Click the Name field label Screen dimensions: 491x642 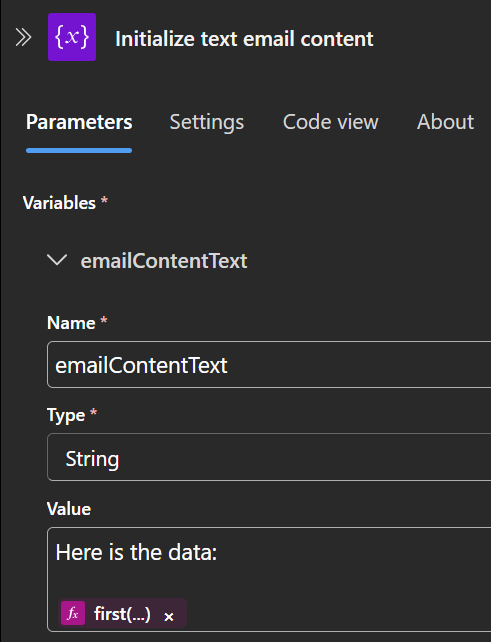[x=71, y=323]
